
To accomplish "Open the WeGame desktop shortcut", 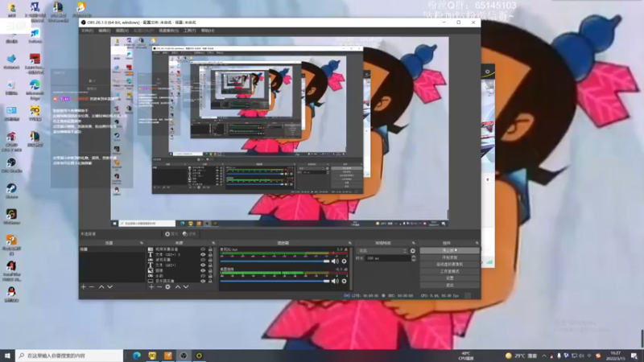I will [x=11, y=216].
